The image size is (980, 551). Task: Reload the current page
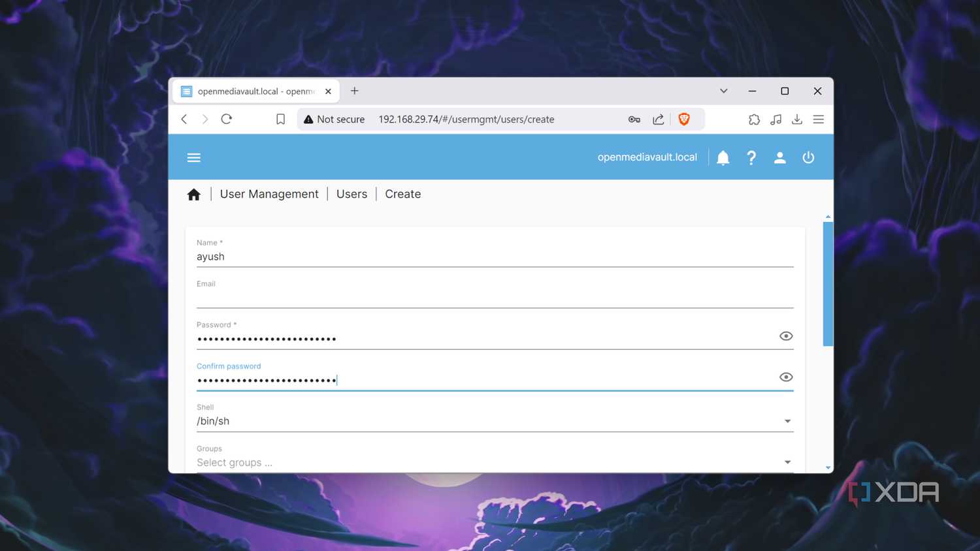[227, 119]
